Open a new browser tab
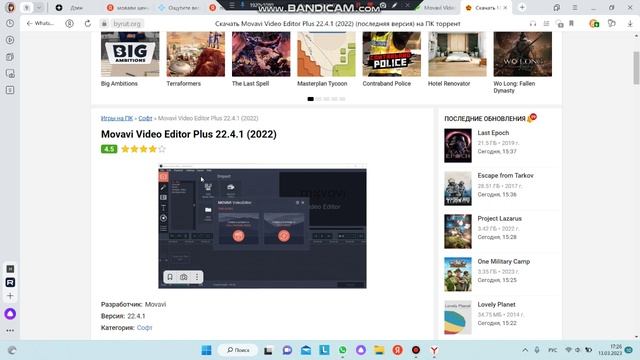Screen dimensions: 640x360 522,7
